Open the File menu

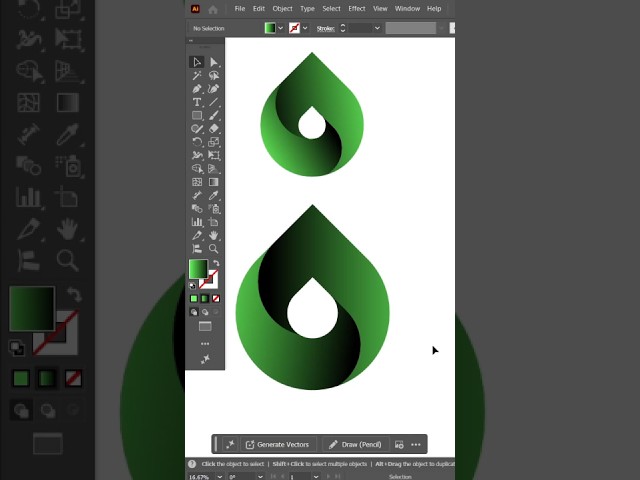tap(240, 9)
